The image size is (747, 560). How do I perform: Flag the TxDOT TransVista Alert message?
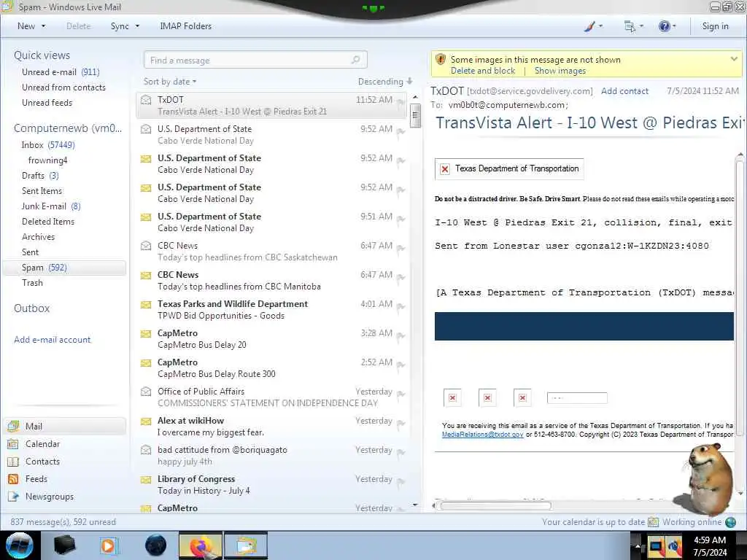point(400,102)
